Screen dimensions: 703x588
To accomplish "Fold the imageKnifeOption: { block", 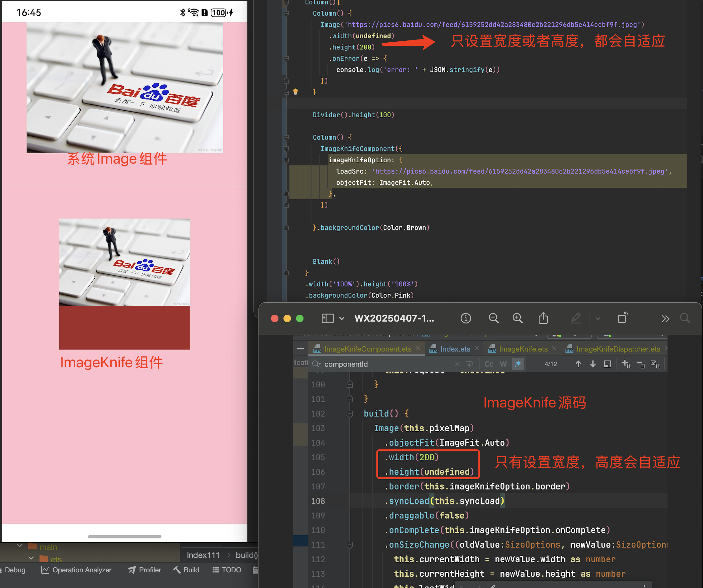I will point(286,160).
